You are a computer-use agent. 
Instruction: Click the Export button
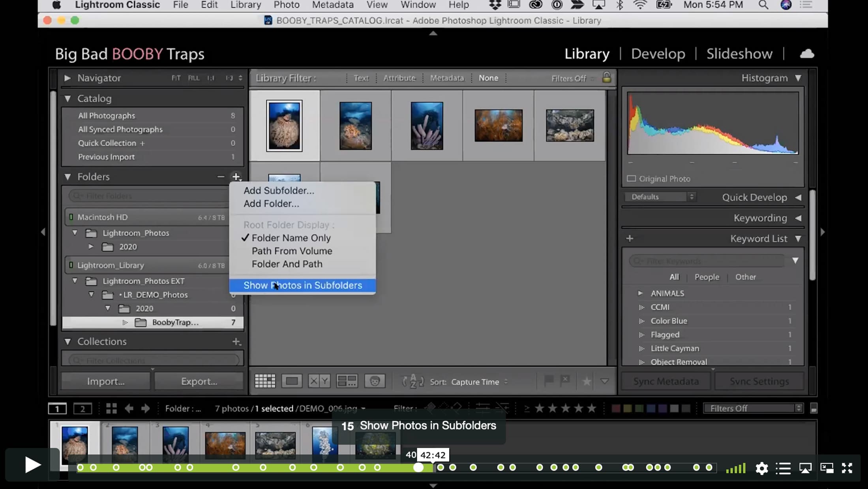tap(199, 381)
